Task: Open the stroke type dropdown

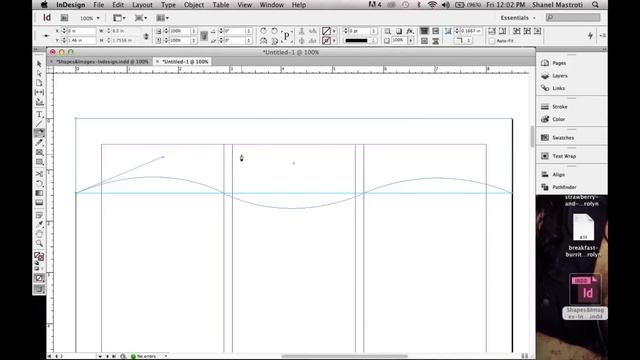Action: click(373, 40)
